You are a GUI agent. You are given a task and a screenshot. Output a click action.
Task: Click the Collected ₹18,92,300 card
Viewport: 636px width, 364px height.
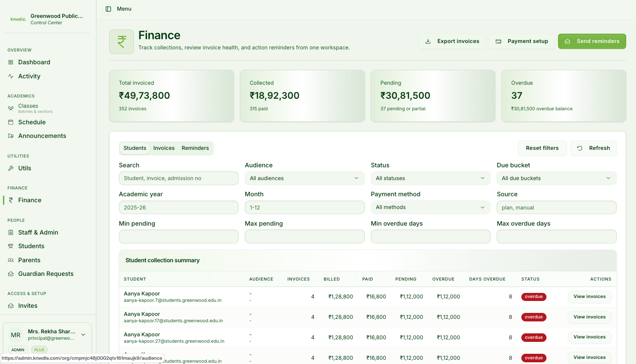pos(302,96)
